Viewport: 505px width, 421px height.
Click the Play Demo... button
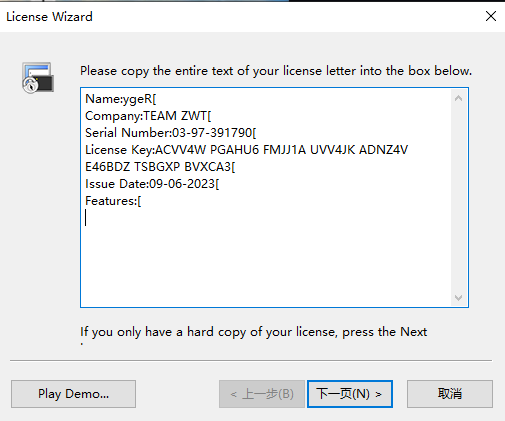(73, 394)
